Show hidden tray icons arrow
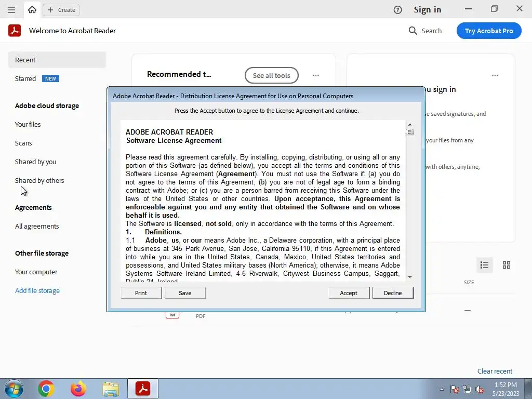 pyautogui.click(x=442, y=390)
